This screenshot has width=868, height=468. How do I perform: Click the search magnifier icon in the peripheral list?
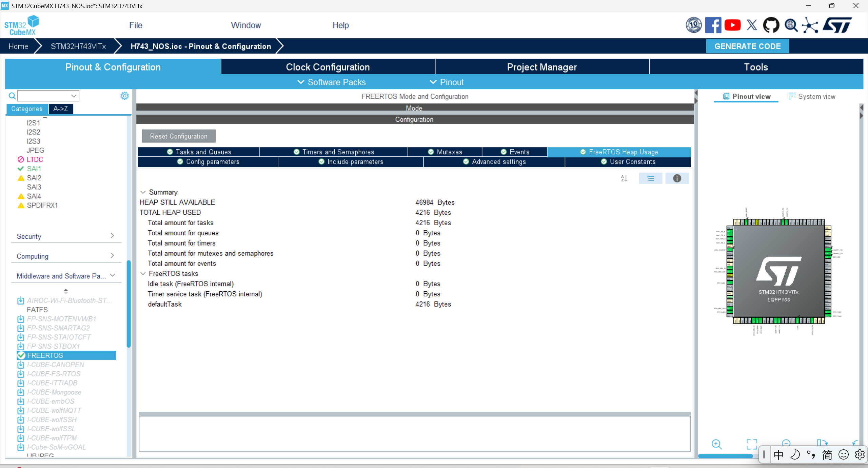12,96
